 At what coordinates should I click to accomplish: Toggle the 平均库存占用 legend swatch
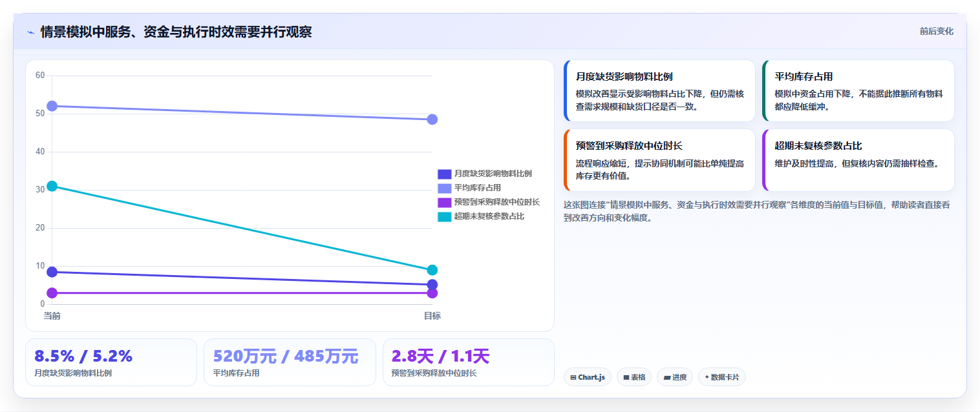444,188
